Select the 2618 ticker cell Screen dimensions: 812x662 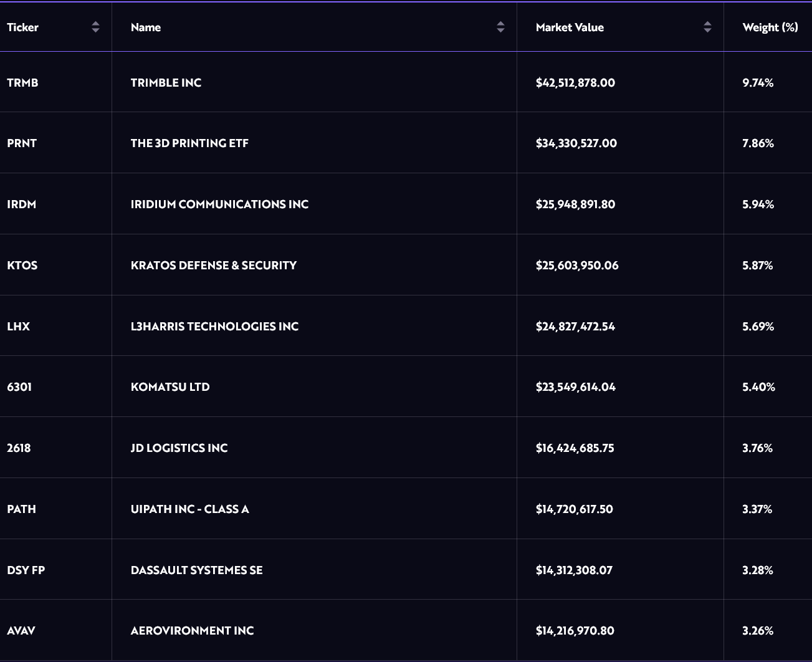[x=19, y=448]
